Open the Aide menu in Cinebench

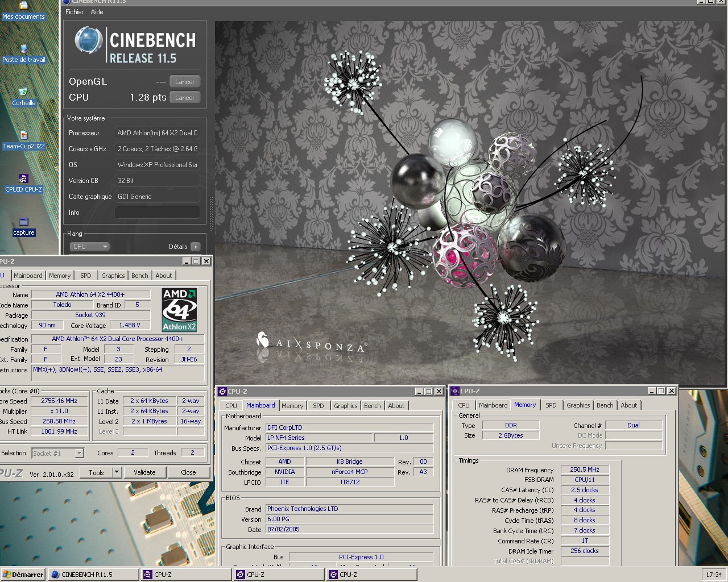[x=97, y=12]
